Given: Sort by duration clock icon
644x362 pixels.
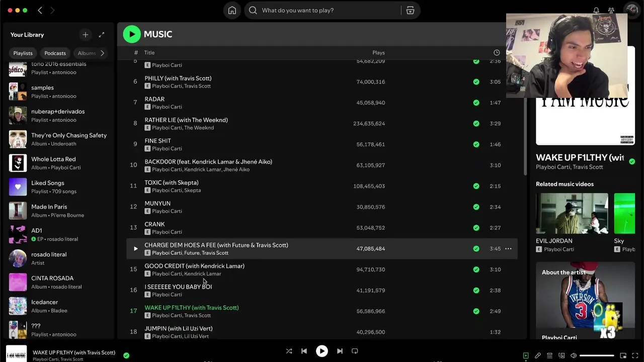Looking at the screenshot, I should (x=497, y=52).
